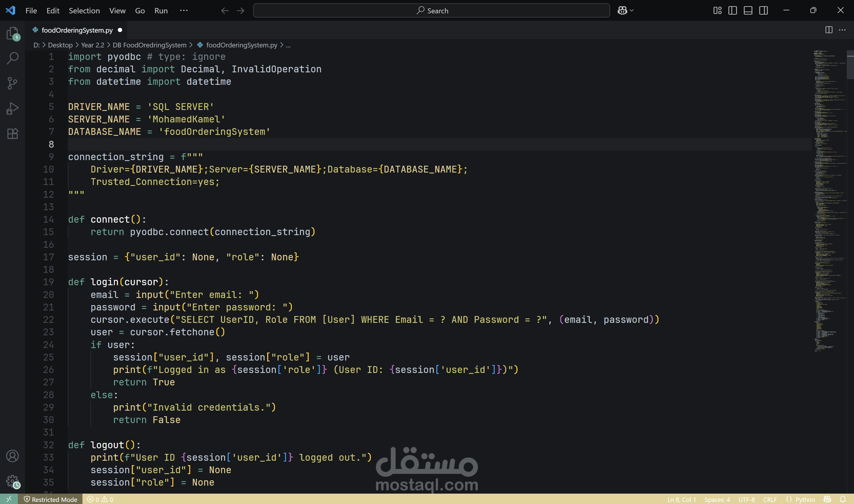Open the Run and Debug view
The width and height of the screenshot is (854, 504).
click(x=12, y=108)
